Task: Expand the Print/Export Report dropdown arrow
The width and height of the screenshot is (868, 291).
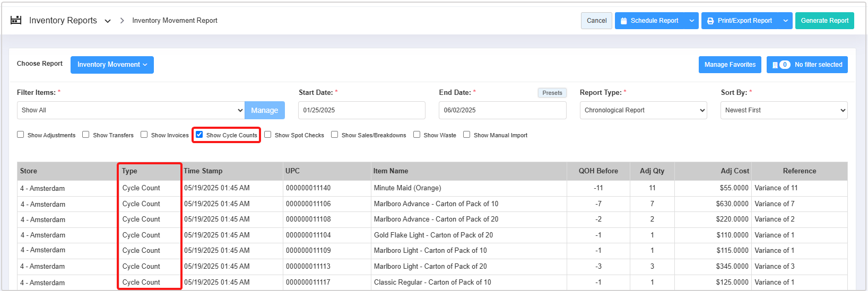Action: tap(786, 21)
